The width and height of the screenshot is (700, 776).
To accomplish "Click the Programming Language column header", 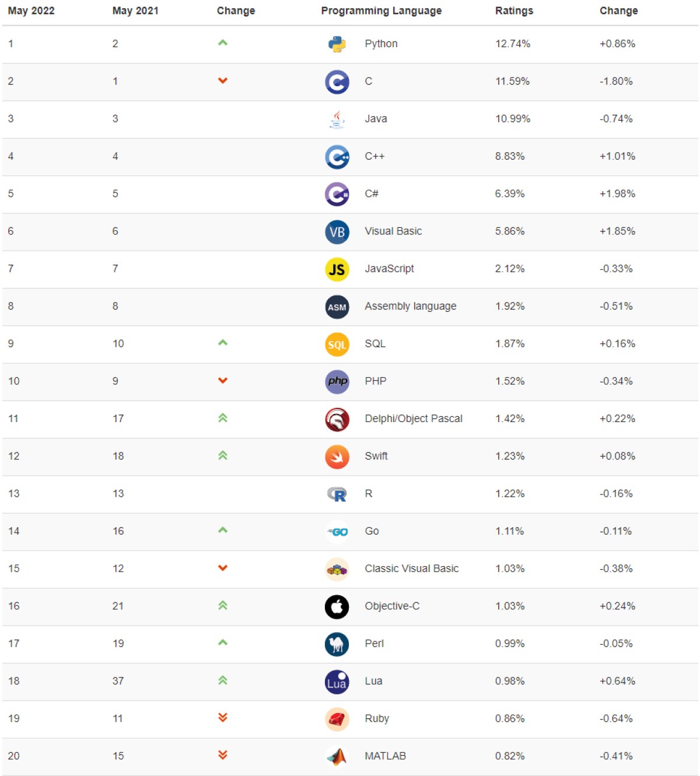I will point(381,10).
